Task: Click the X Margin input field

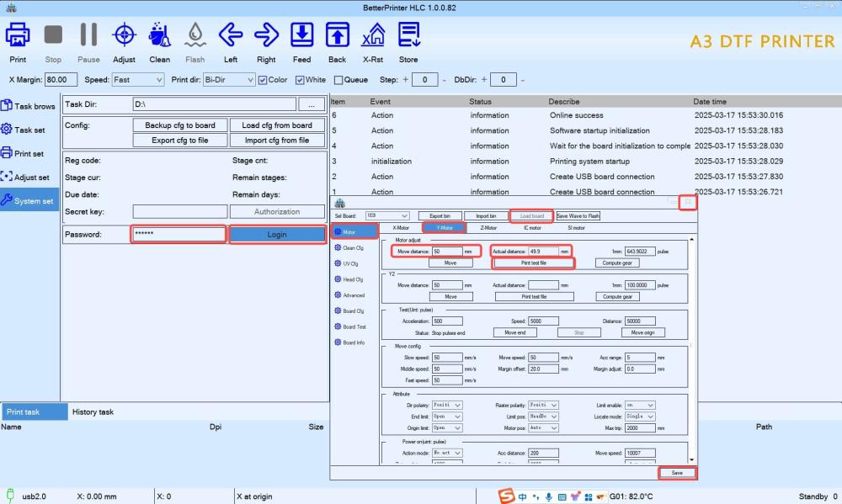Action: click(61, 79)
